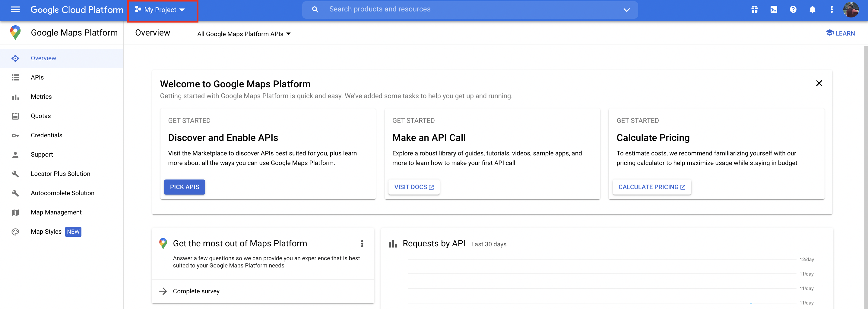Expand the search bar dropdown chevron
This screenshot has width=868, height=309.
[x=626, y=10]
